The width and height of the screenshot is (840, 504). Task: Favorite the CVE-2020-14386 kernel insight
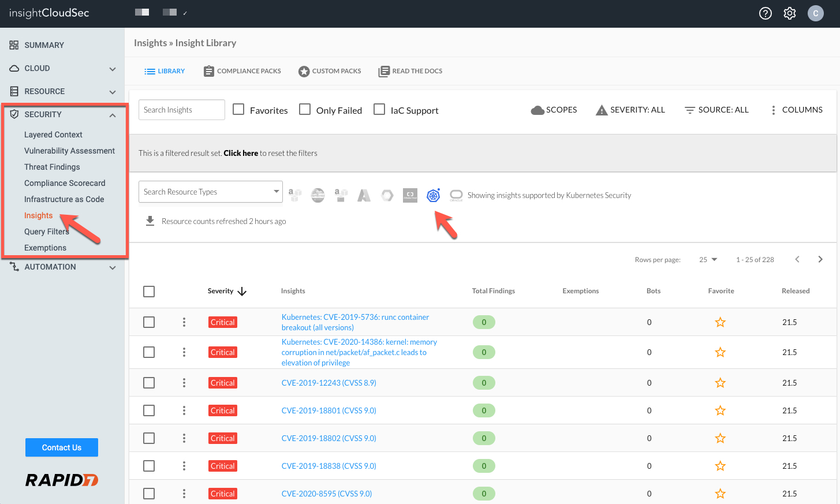[x=720, y=352]
